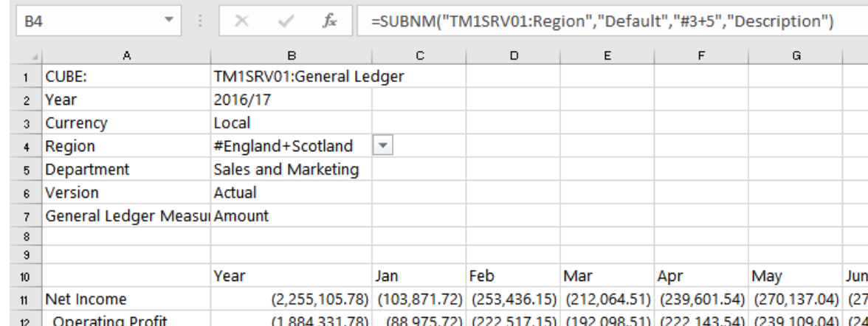This screenshot has height=326, width=868.
Task: Click the Department label cell
Action: tap(127, 170)
